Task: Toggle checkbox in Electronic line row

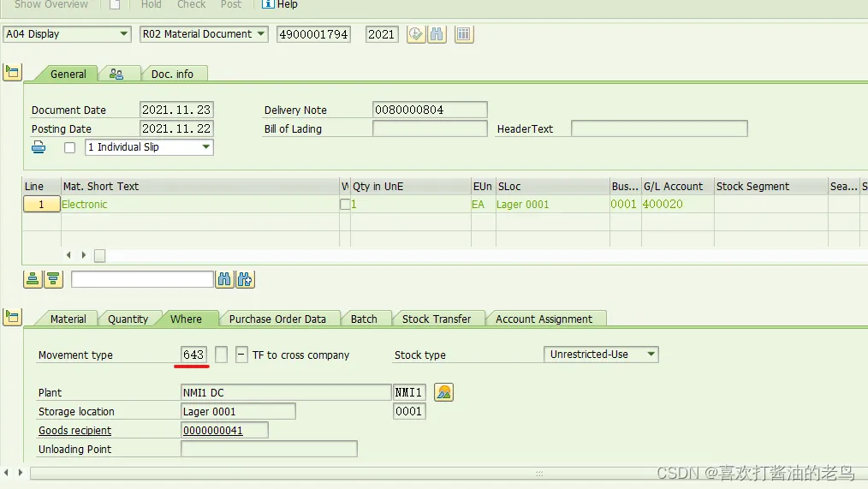Action: coord(345,205)
